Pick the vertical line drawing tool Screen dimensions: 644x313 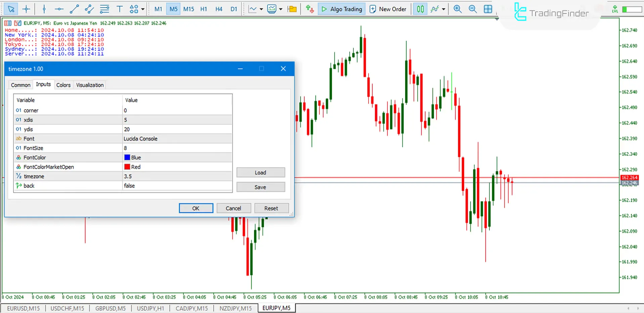pos(44,9)
